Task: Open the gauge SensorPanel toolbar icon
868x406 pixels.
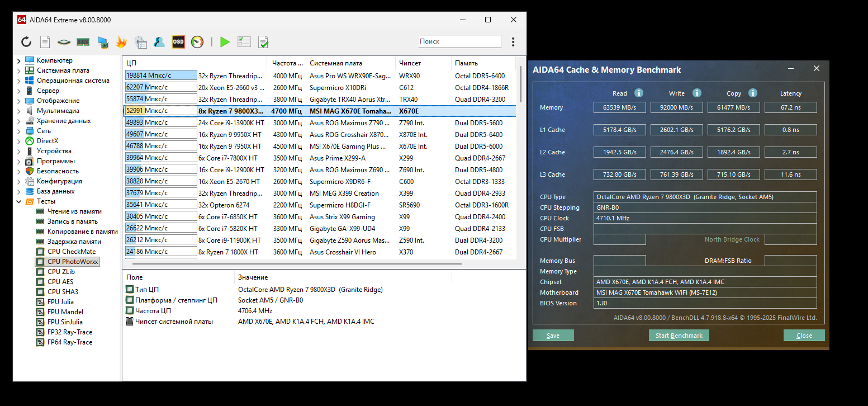Action: pyautogui.click(x=197, y=42)
